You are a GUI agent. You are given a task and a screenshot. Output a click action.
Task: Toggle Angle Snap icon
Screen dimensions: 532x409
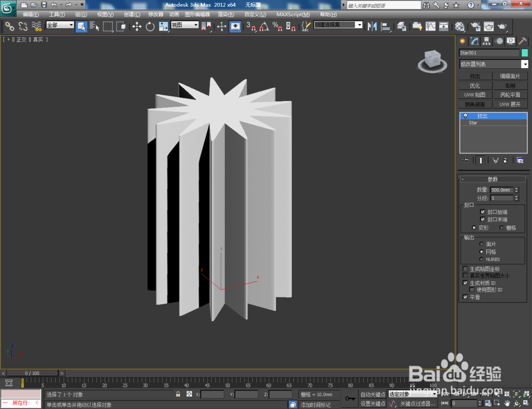pos(264,27)
